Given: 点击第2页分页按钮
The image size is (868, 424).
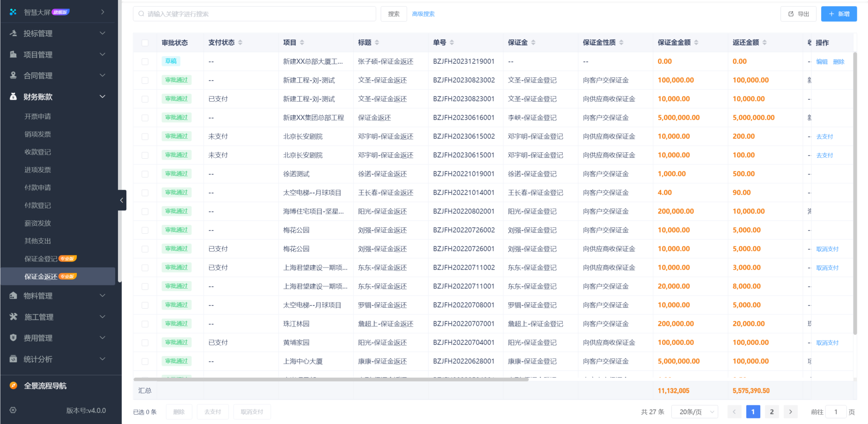Looking at the screenshot, I should (772, 412).
